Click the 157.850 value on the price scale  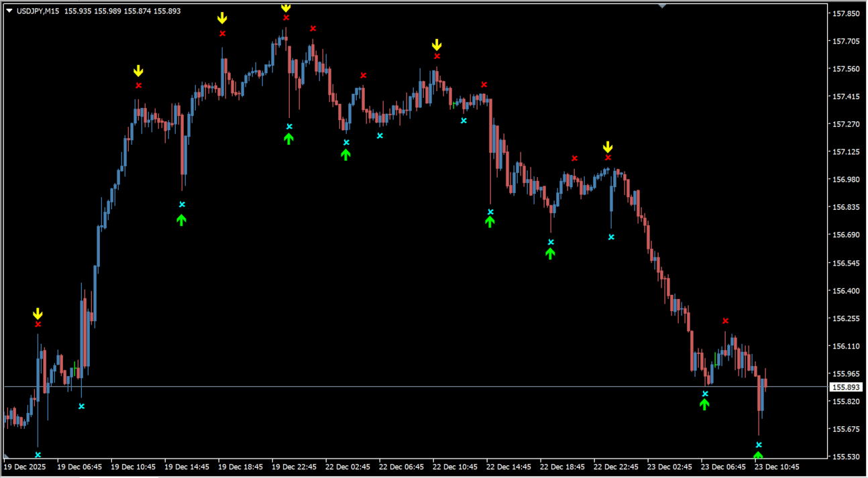(847, 12)
